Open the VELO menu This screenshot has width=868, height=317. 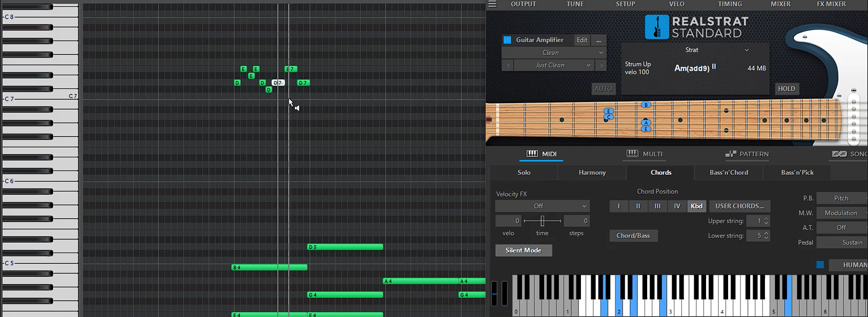coord(677,4)
